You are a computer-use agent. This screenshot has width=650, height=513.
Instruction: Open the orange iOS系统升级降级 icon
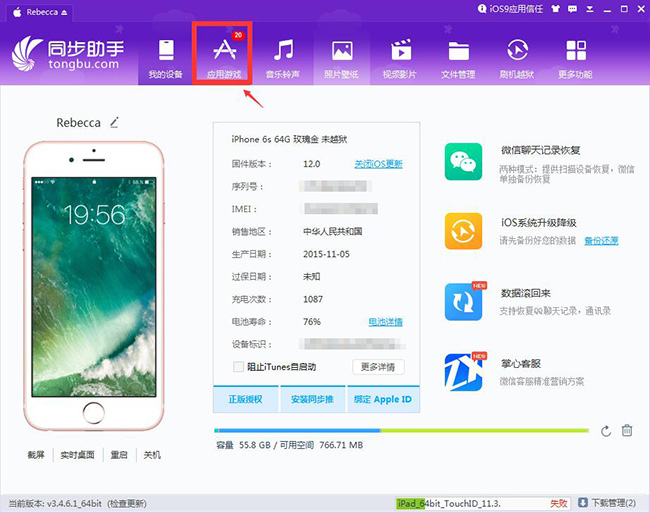[x=463, y=231]
